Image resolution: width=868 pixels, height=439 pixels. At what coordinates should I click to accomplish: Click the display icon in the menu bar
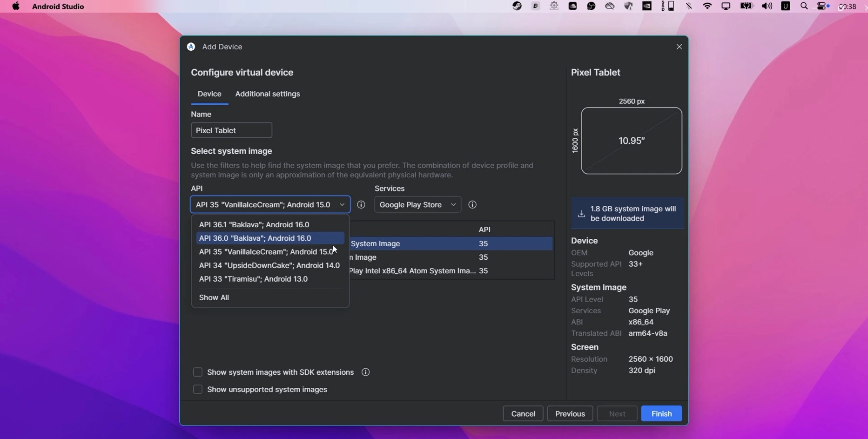(x=726, y=6)
